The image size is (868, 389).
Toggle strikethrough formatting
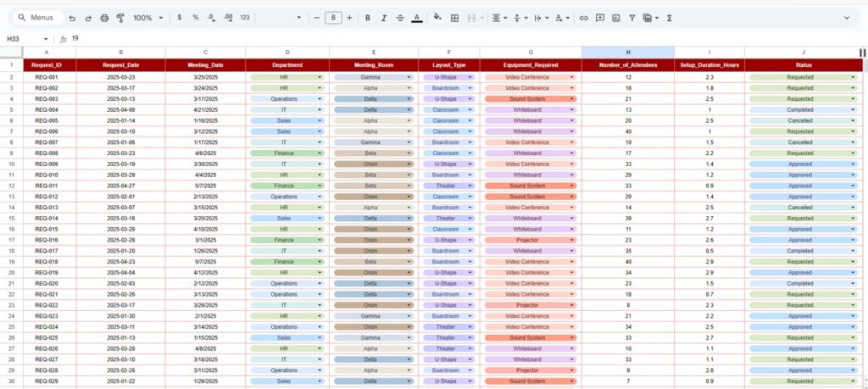click(400, 18)
